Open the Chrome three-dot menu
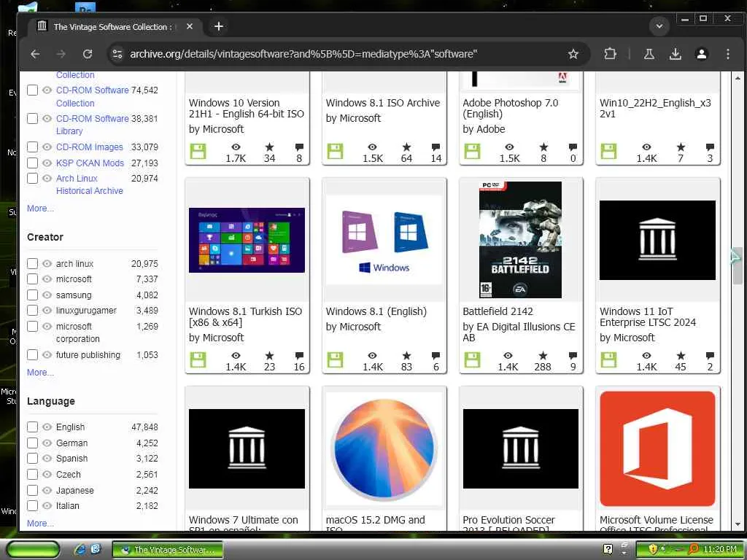Image resolution: width=747 pixels, height=560 pixels. coord(727,54)
